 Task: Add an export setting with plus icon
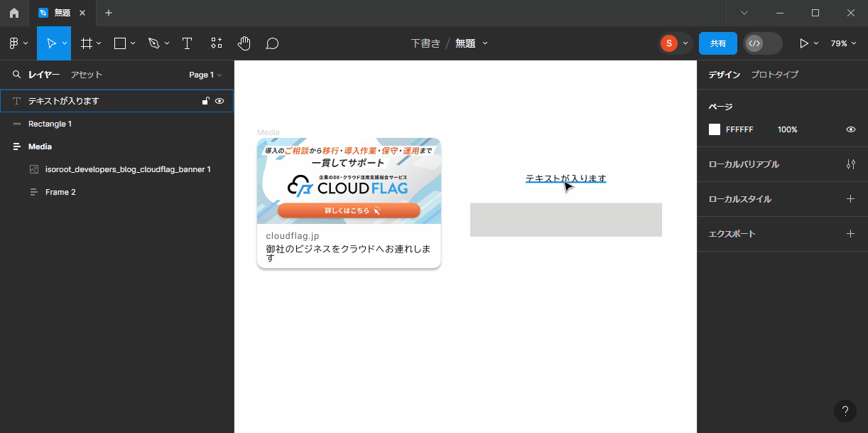(x=850, y=234)
